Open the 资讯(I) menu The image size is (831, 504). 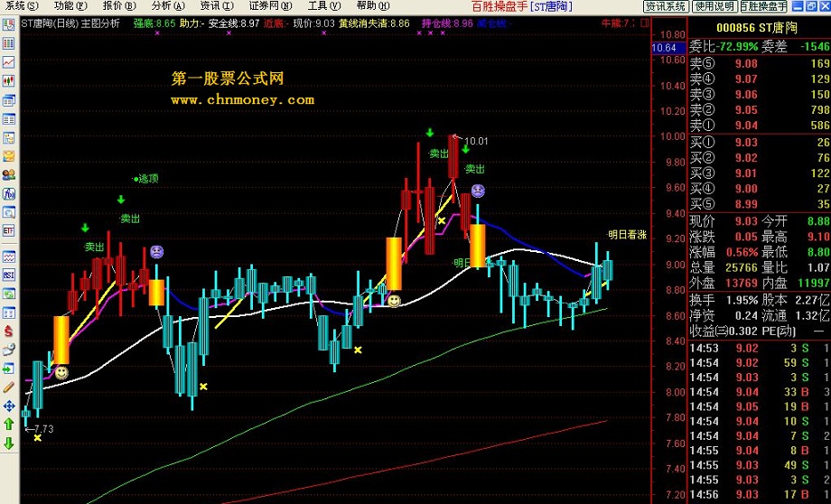[x=217, y=5]
